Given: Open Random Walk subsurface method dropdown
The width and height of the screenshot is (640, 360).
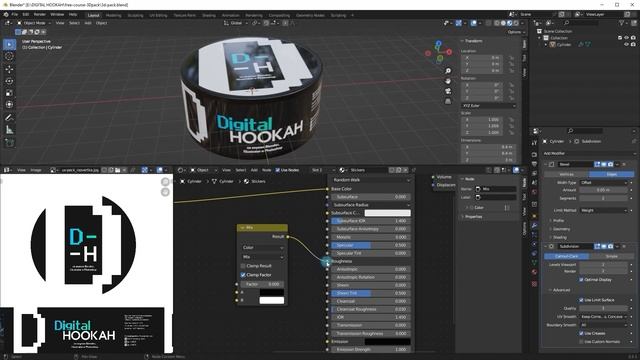Looking at the screenshot, I should click(x=371, y=180).
